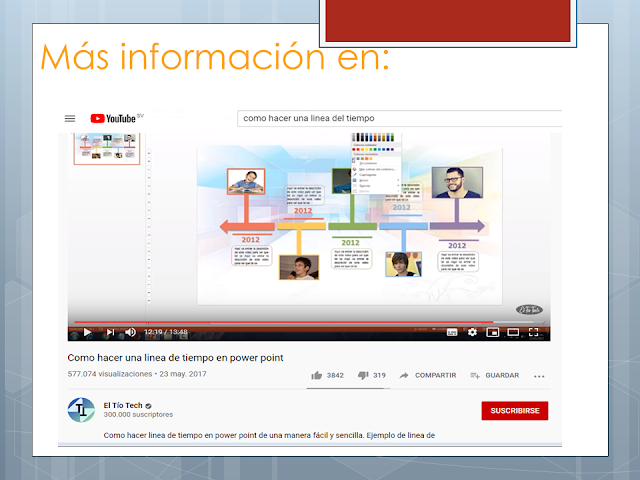Click the COMPARTIR share button

click(428, 376)
